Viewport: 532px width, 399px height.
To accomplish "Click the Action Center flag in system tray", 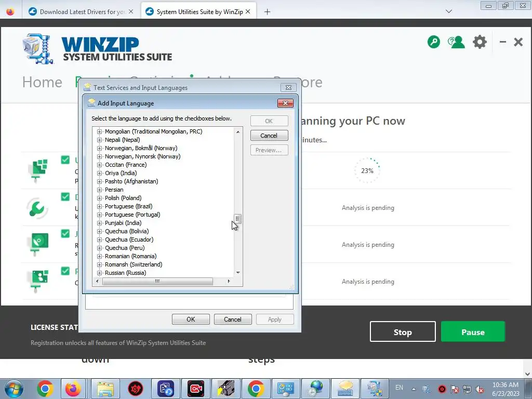I will pyautogui.click(x=454, y=389).
